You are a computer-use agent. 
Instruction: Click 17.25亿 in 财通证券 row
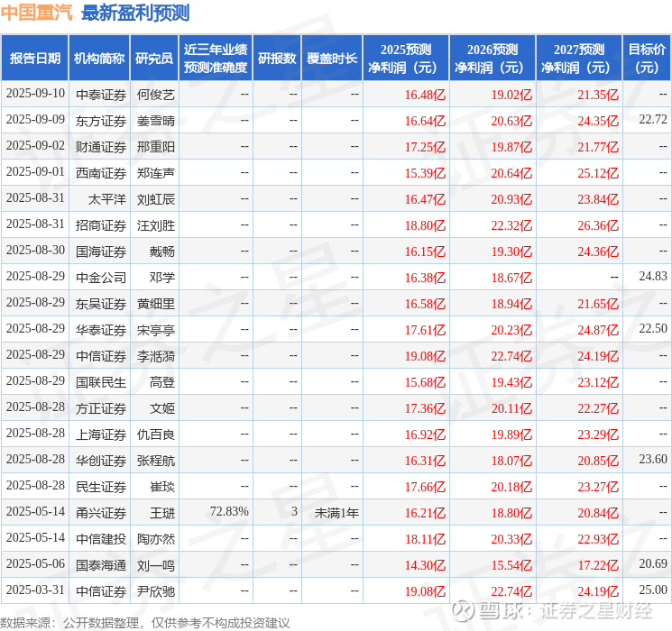click(x=425, y=147)
